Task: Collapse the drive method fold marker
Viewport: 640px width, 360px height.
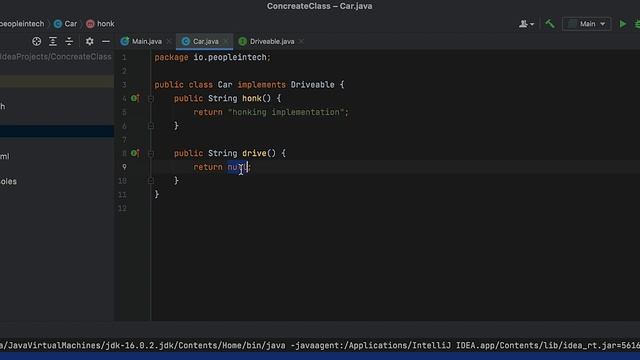Action: point(151,153)
